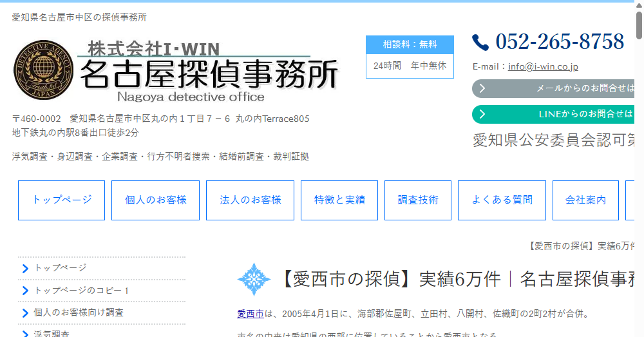
Task: Open 調査技術 navigation item
Action: [x=418, y=200]
